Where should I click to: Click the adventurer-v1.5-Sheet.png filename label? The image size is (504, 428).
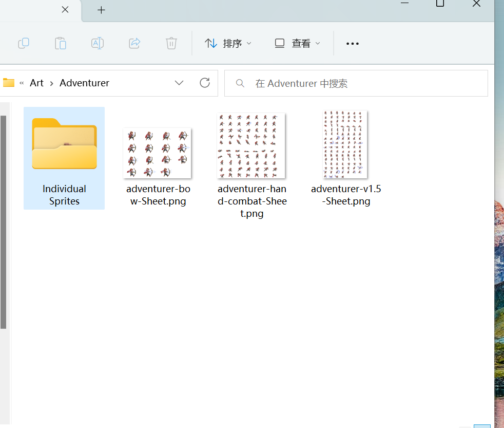(x=346, y=195)
